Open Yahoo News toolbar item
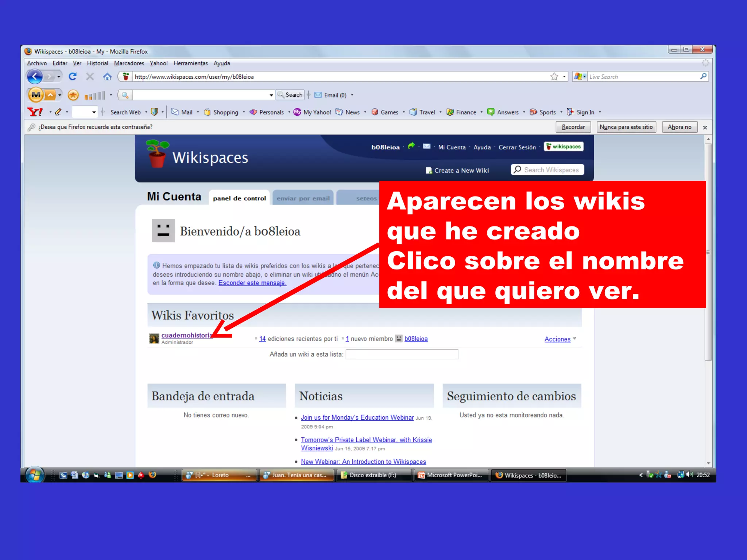The height and width of the screenshot is (560, 747). tap(348, 112)
